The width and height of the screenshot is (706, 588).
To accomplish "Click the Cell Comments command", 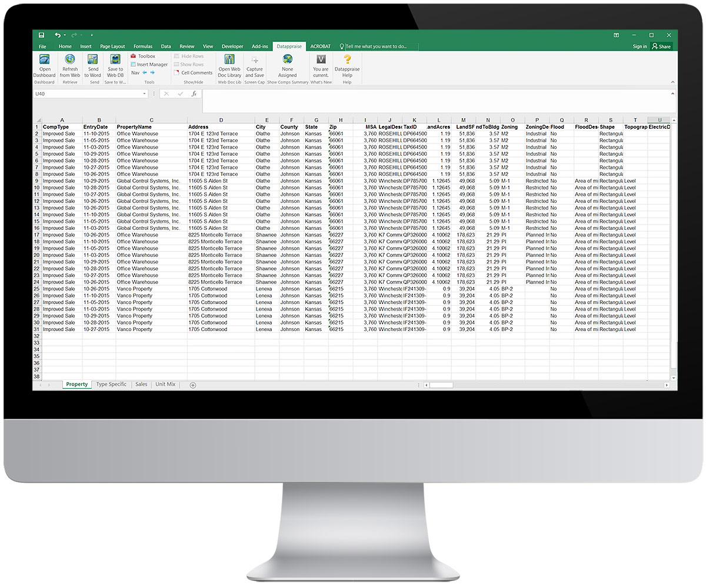I will 193,73.
